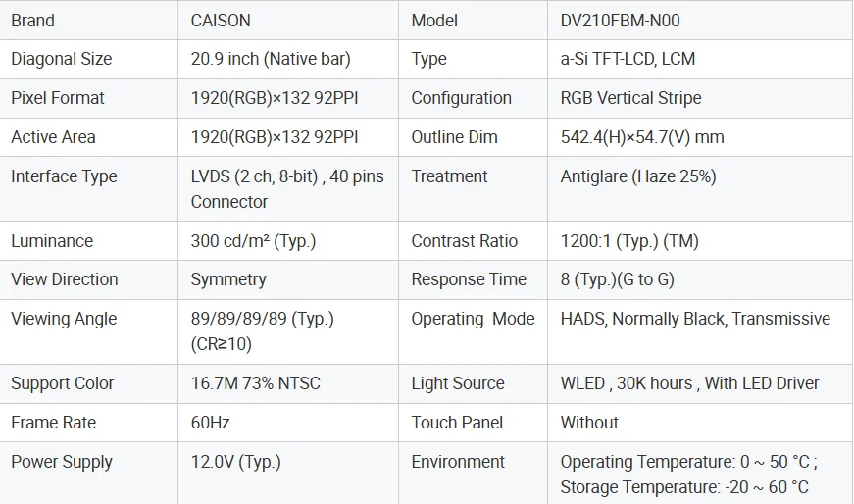Click the 'View Direction' label
Viewport: 854px width, 504px height.
click(65, 279)
